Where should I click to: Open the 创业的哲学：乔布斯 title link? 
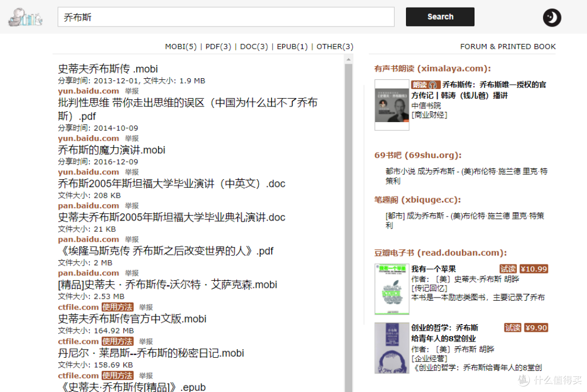(x=445, y=333)
